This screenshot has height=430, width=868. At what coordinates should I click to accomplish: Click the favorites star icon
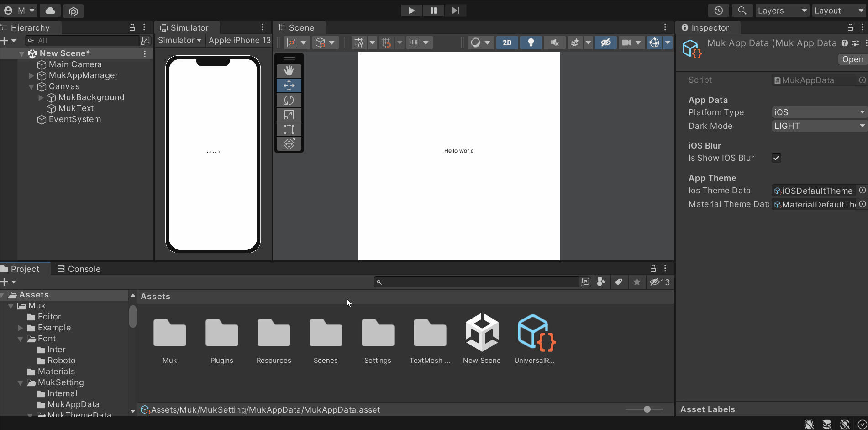[637, 282]
